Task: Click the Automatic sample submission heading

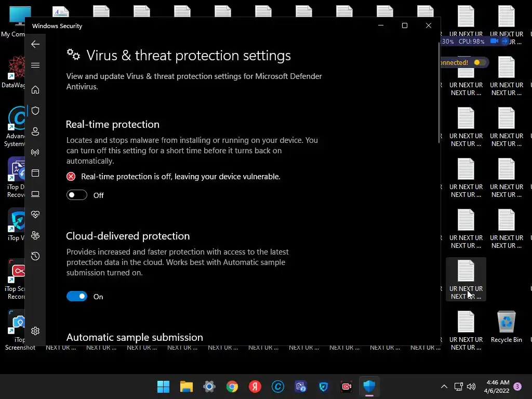Action: tap(135, 338)
